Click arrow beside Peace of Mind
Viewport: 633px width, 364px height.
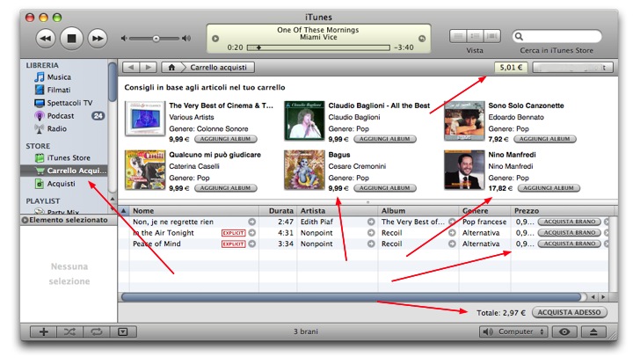[x=252, y=244]
